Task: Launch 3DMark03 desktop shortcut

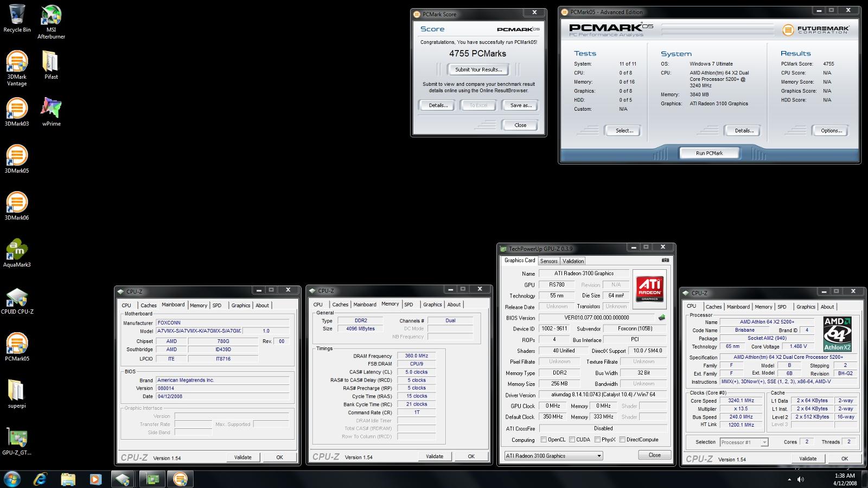Action: pyautogui.click(x=17, y=112)
